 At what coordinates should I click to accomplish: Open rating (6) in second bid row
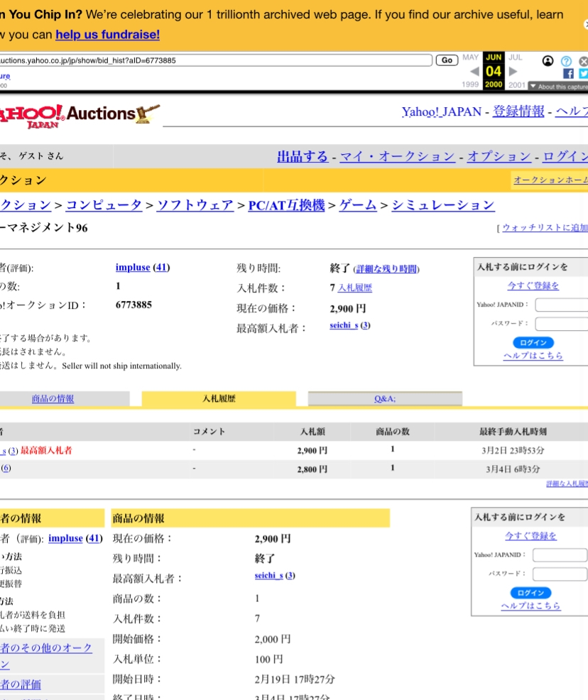(6, 468)
